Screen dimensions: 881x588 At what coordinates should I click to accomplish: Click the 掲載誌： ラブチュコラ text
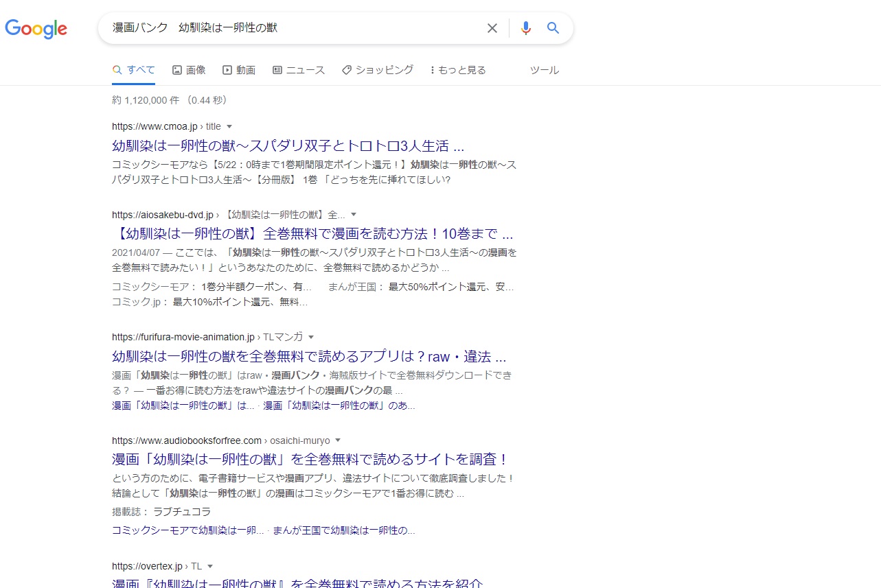coord(161,512)
